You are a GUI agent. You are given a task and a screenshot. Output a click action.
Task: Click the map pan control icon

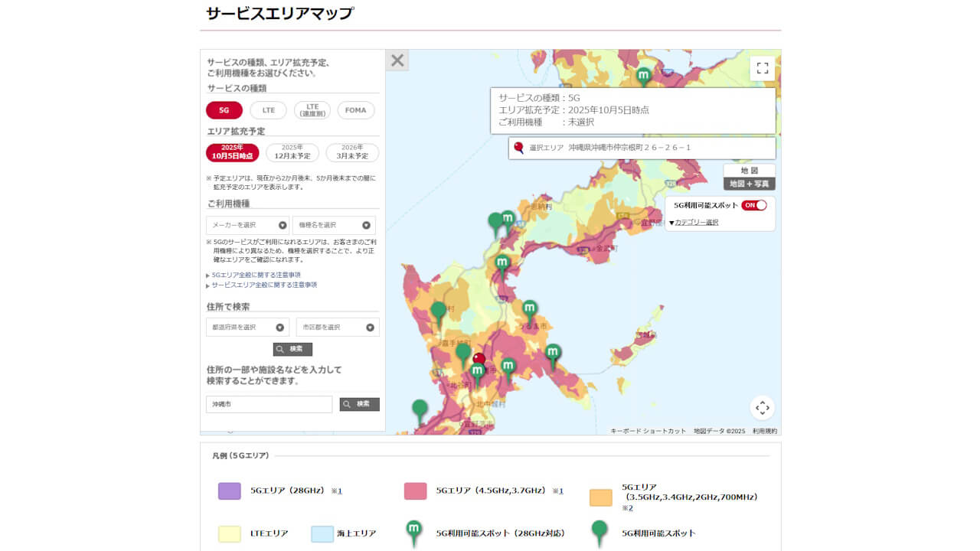[x=762, y=408]
